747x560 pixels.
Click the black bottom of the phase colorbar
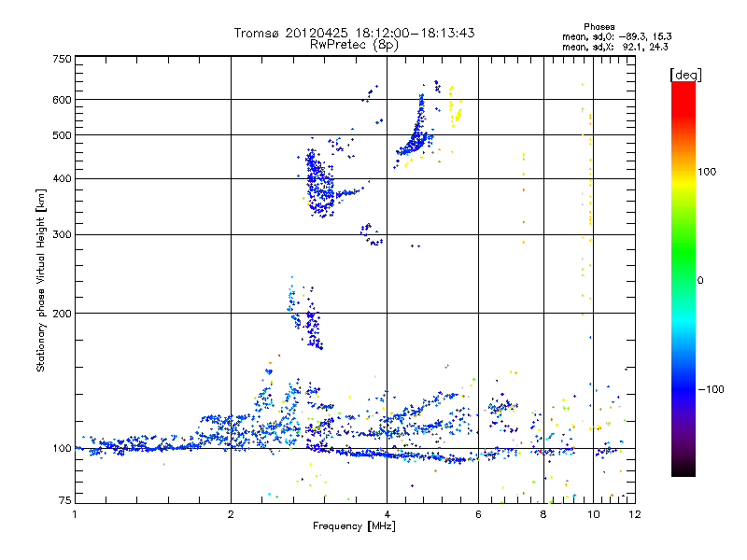684,471
